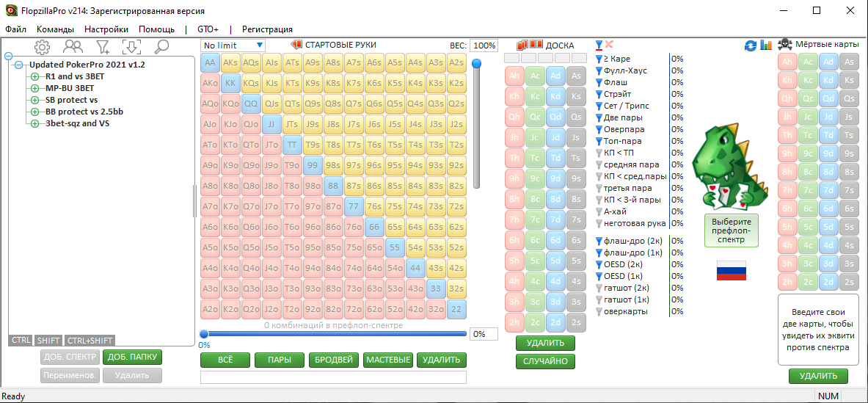Click the red X clear-filters icon
The width and height of the screenshot is (868, 403).
(x=610, y=44)
